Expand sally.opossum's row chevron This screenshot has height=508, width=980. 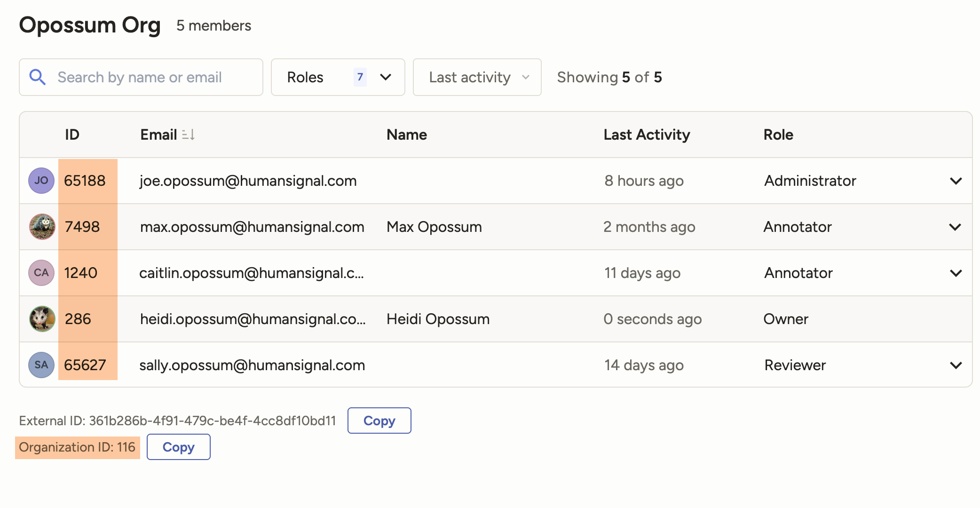click(956, 365)
